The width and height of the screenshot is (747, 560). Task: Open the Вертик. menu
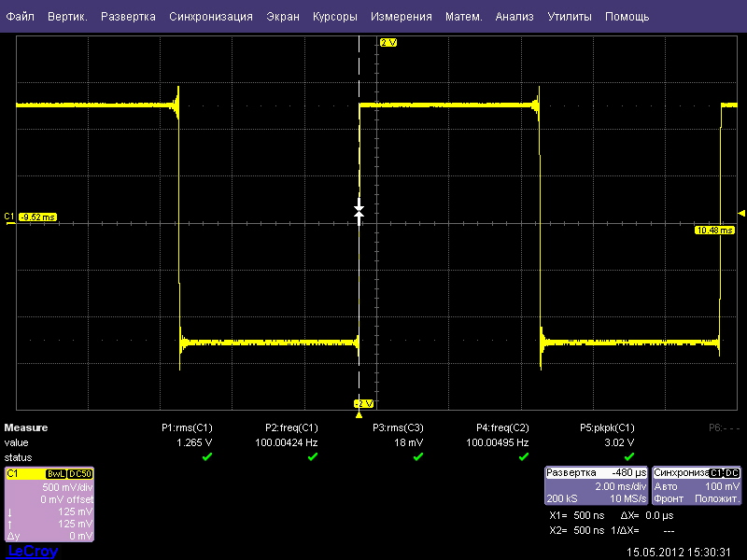[67, 17]
